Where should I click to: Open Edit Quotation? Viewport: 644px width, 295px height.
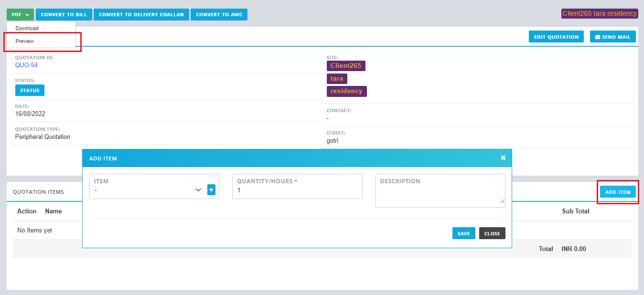tap(556, 37)
